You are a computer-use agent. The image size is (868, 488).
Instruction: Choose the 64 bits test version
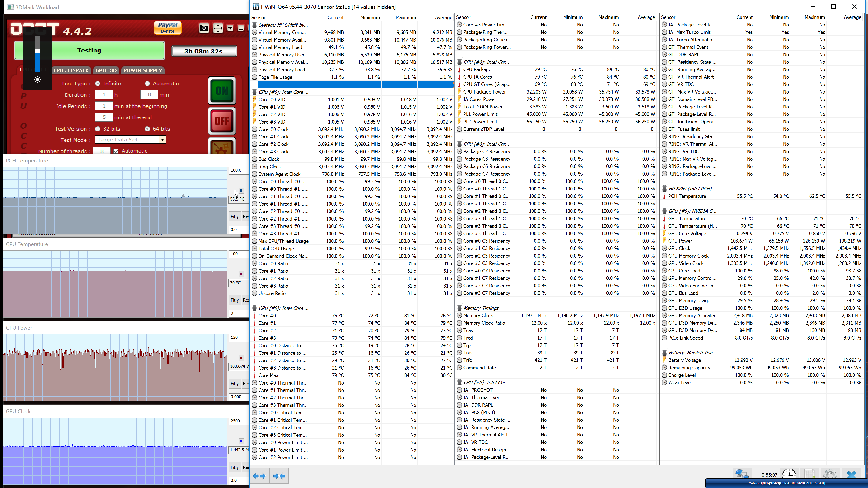147,129
